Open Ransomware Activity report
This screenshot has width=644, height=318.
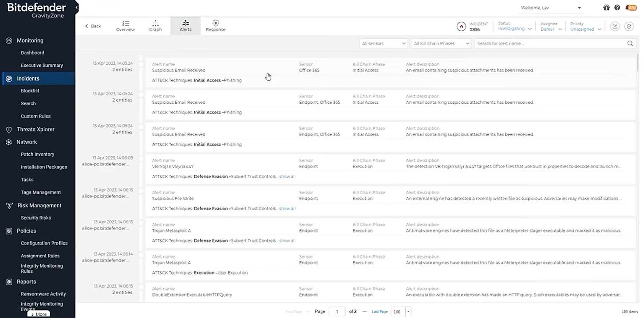43,294
